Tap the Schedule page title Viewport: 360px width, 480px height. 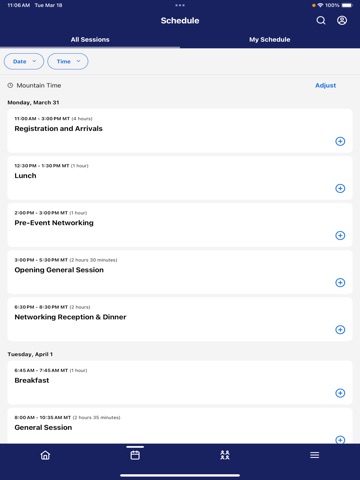tap(180, 21)
